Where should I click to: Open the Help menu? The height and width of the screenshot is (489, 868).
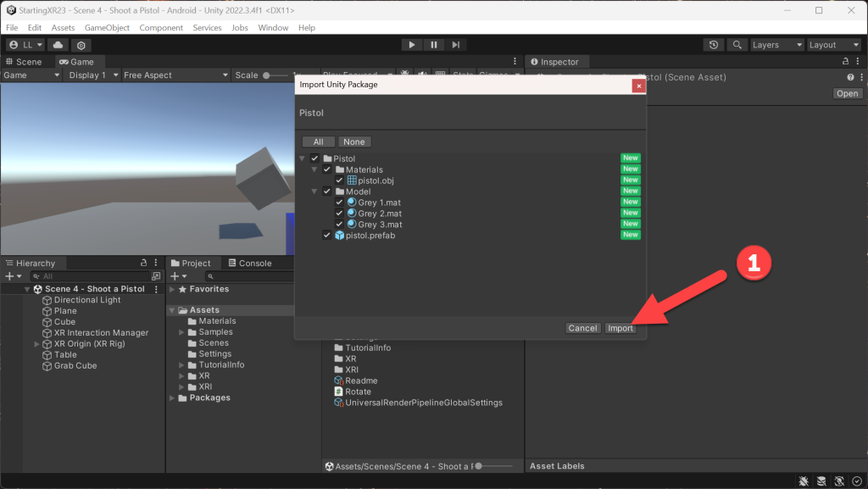coord(307,28)
